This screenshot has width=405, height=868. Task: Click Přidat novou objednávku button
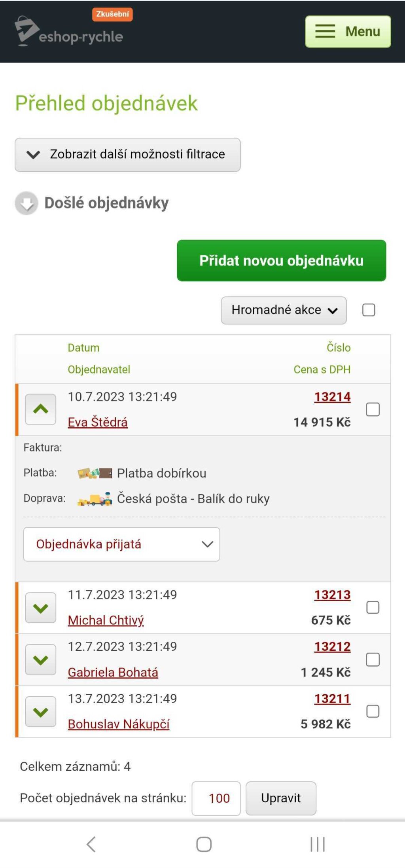281,260
